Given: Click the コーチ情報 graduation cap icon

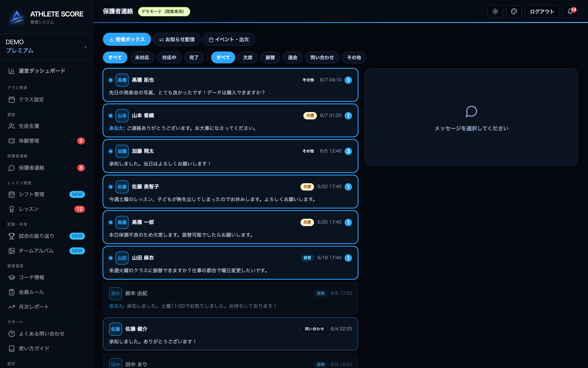Looking at the screenshot, I should tap(11, 277).
